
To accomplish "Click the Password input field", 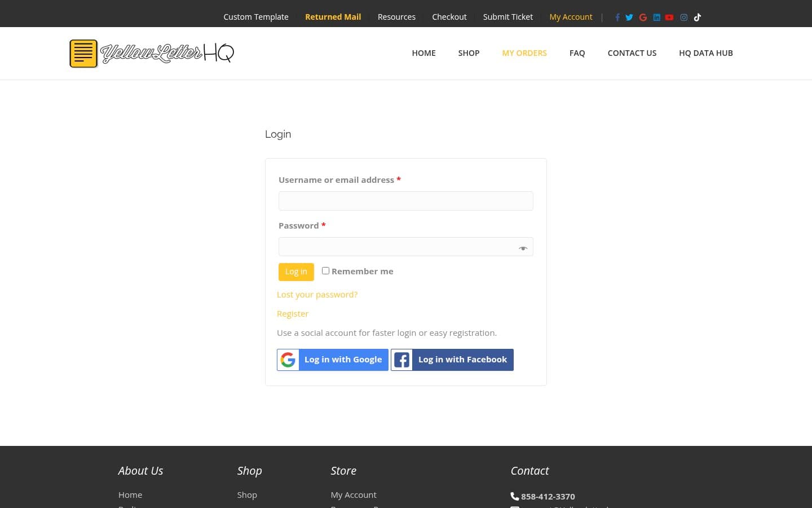I will point(406,247).
